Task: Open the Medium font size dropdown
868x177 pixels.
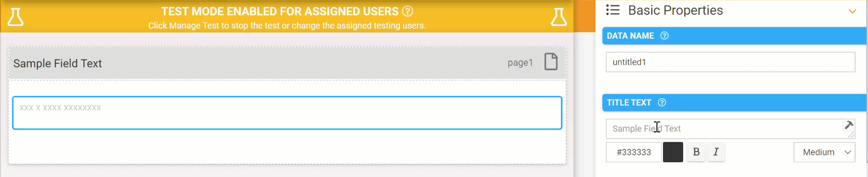Action: pos(824,152)
